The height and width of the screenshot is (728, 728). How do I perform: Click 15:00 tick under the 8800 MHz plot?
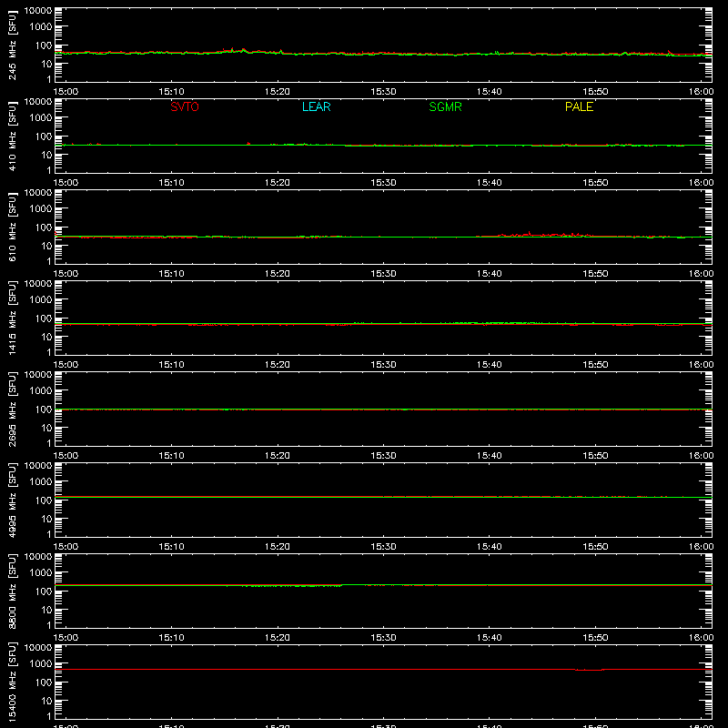(x=66, y=638)
